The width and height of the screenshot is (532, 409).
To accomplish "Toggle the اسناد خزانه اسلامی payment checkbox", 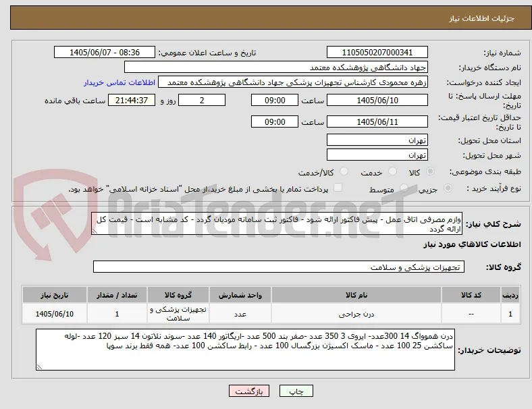I will coord(338,188).
